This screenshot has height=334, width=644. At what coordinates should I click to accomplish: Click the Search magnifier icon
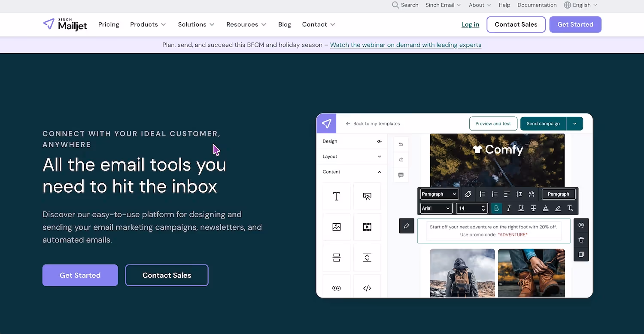click(x=395, y=5)
